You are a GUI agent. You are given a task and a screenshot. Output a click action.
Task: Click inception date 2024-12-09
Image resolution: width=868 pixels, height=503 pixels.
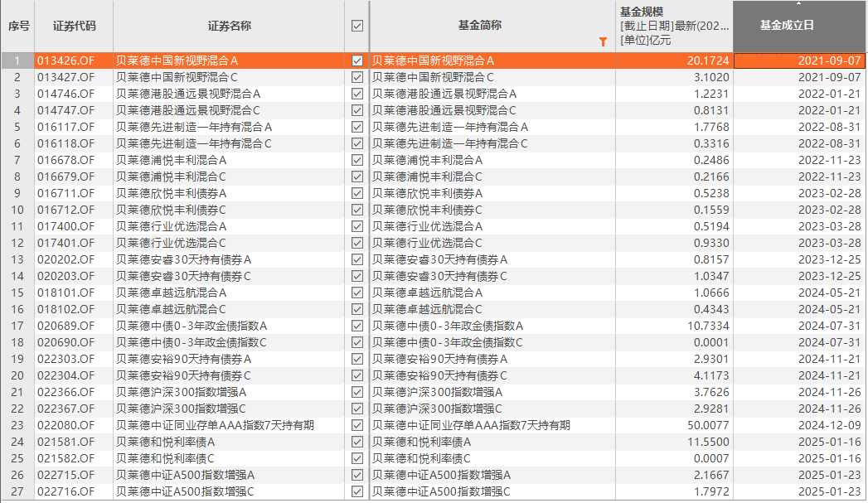pos(829,426)
